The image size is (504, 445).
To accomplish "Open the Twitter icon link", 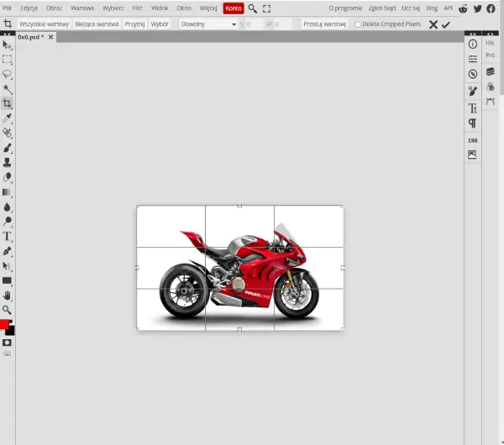I will [477, 8].
